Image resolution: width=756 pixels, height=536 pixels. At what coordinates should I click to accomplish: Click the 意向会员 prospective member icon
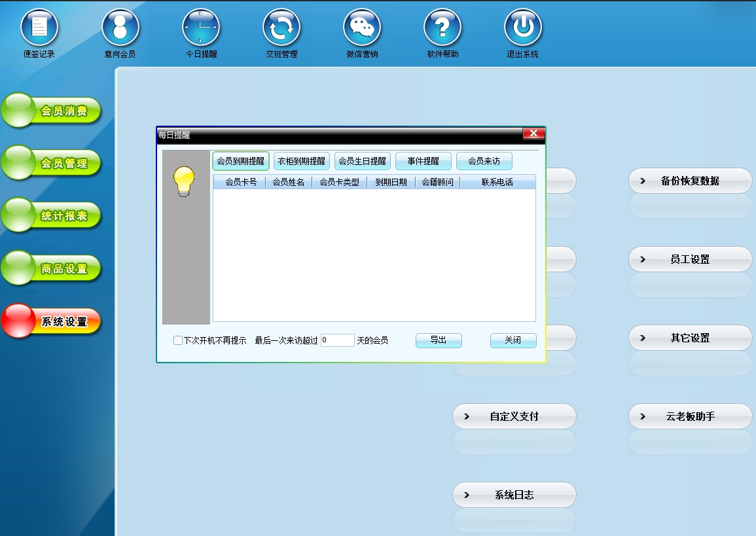pos(120,28)
